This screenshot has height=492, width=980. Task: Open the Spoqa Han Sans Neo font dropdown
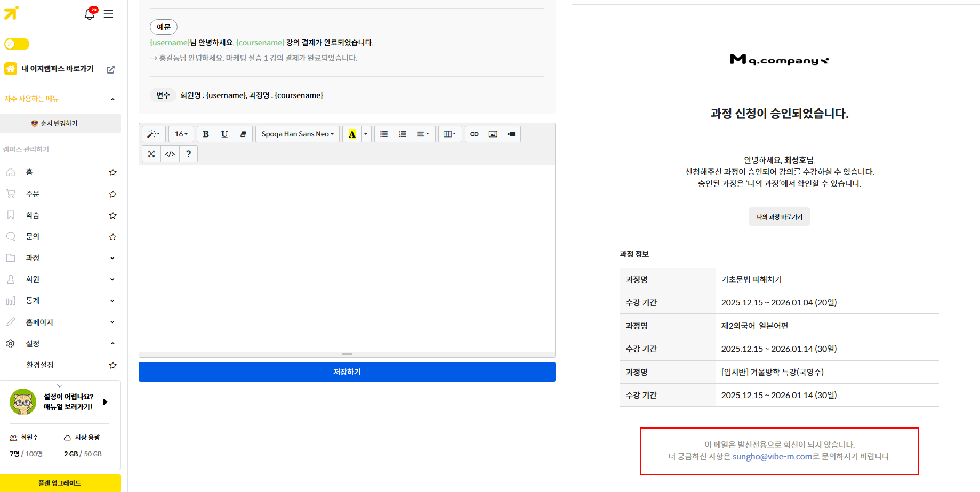pyautogui.click(x=298, y=134)
